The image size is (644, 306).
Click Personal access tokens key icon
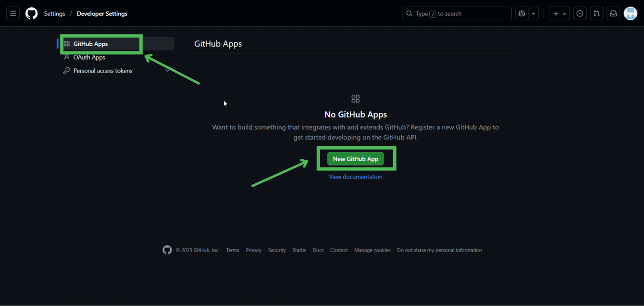67,71
